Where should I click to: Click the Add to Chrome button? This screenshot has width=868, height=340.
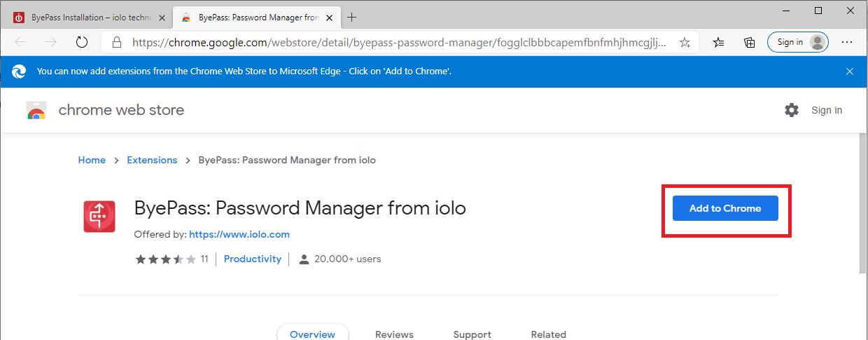click(725, 208)
